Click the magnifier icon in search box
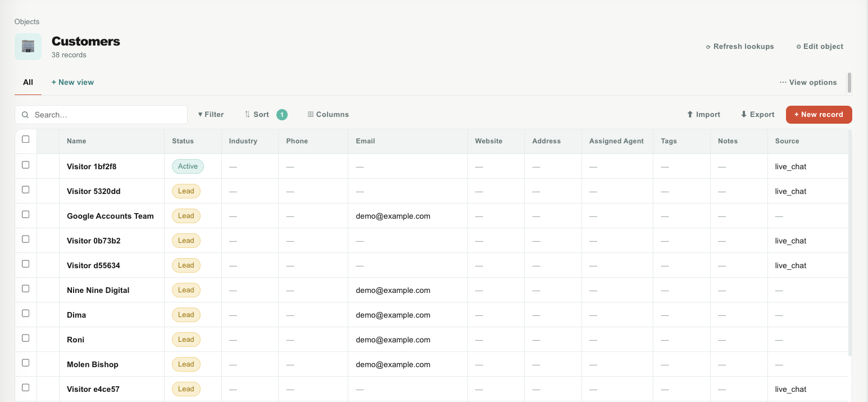 (x=25, y=115)
